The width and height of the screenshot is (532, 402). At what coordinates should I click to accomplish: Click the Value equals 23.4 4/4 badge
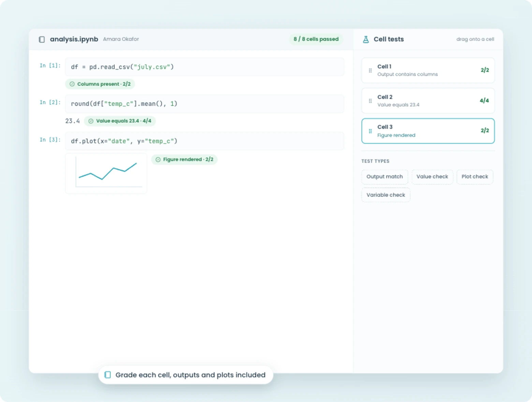click(120, 121)
